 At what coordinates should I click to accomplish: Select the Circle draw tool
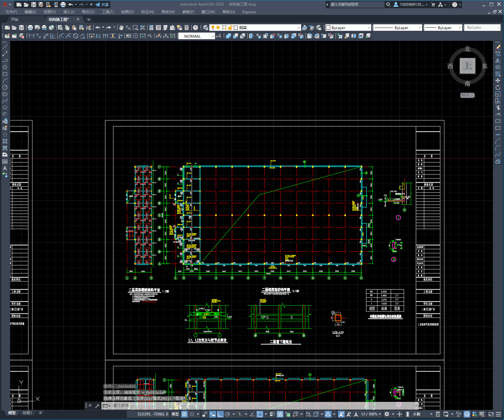(x=5, y=87)
